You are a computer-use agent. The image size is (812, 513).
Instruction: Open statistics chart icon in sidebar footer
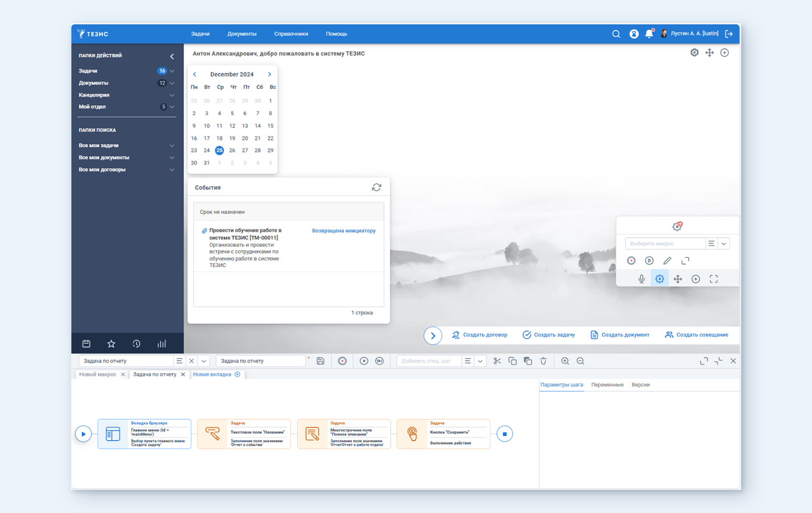161,344
